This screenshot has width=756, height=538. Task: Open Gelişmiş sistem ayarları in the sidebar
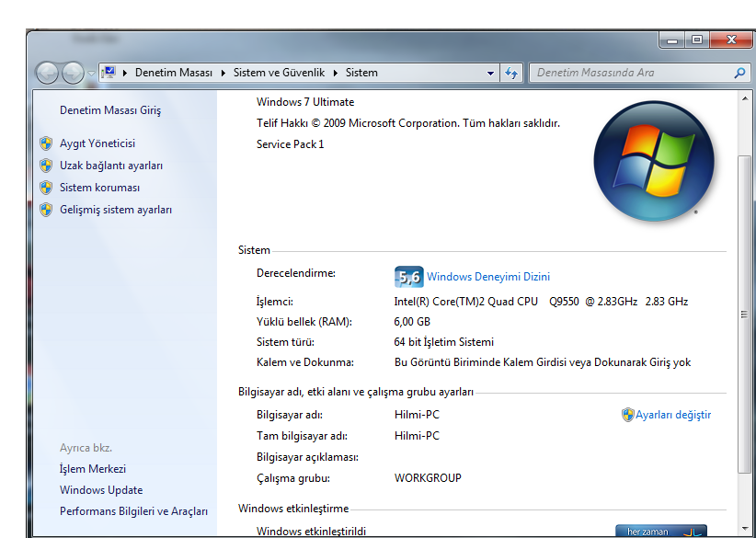[116, 210]
